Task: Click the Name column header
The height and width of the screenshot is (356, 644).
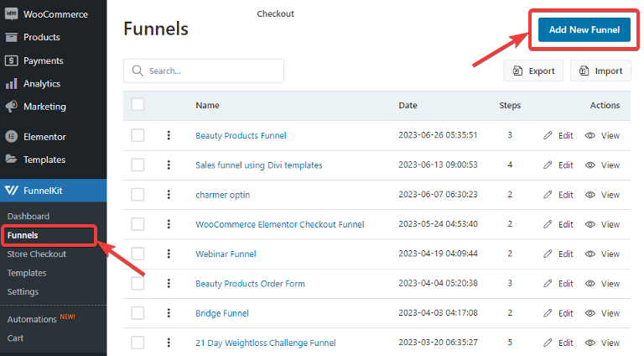Action: coord(207,105)
